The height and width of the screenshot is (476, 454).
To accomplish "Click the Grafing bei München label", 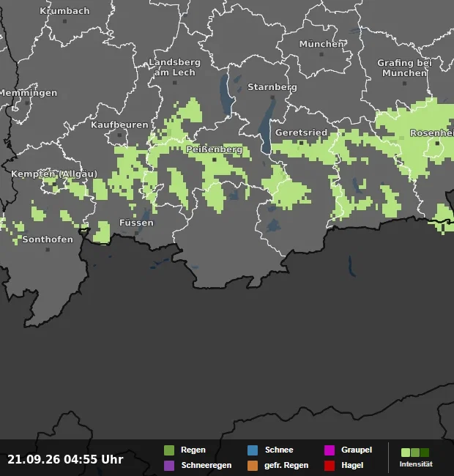I will (404, 68).
